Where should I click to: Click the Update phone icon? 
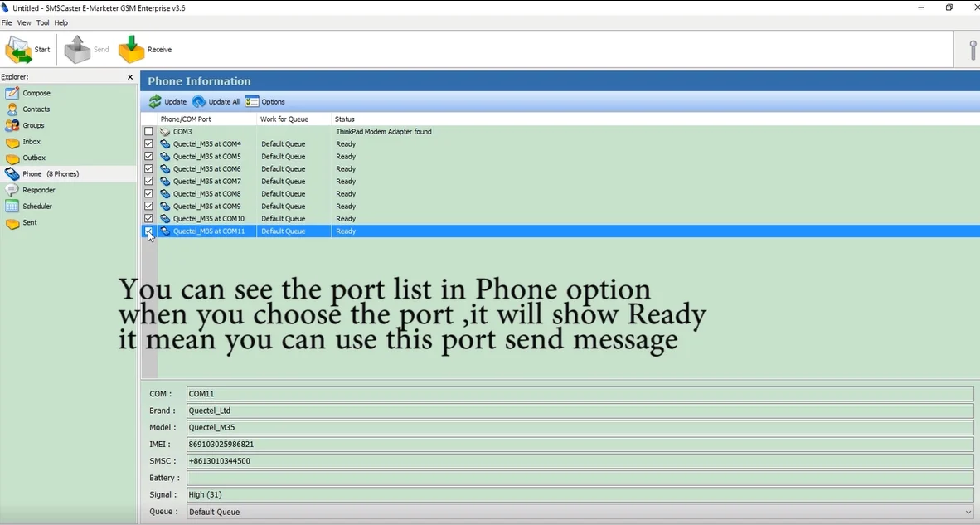[x=155, y=102]
